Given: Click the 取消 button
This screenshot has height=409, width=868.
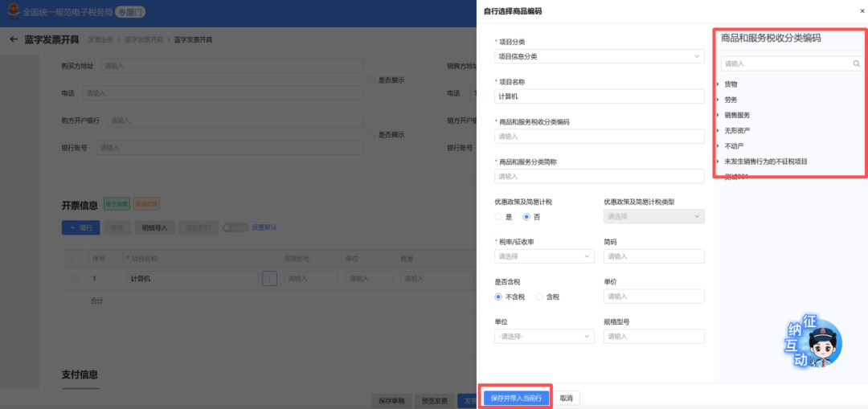Looking at the screenshot, I should (567, 398).
